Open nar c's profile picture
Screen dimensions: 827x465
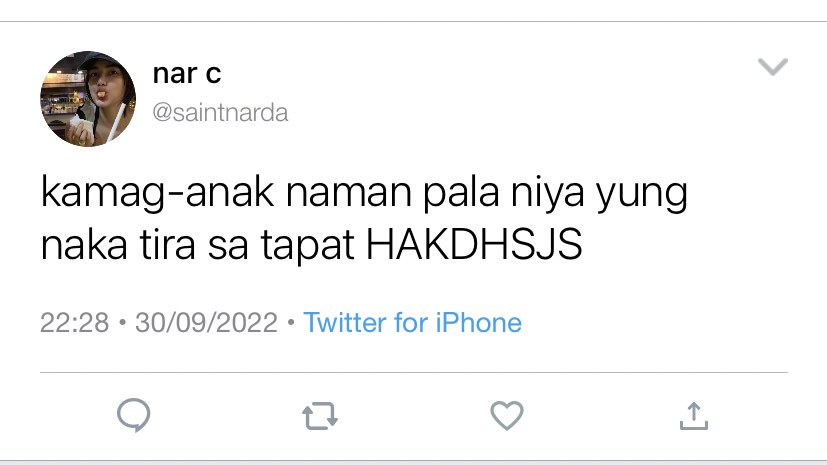[88, 99]
